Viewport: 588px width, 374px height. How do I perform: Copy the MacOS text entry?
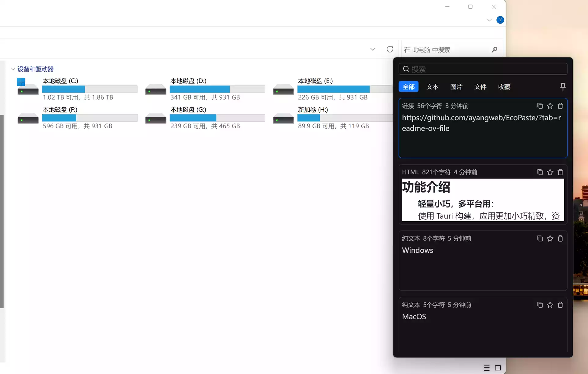pos(540,305)
